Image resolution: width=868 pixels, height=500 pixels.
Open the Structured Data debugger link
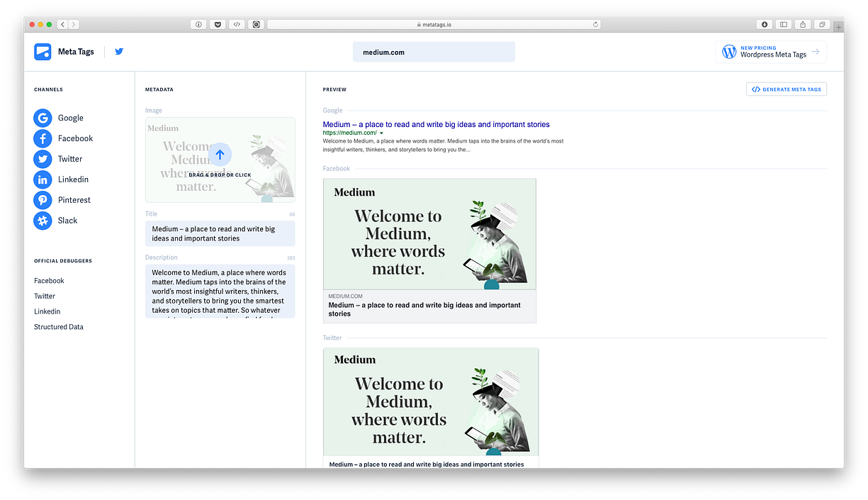coord(59,327)
